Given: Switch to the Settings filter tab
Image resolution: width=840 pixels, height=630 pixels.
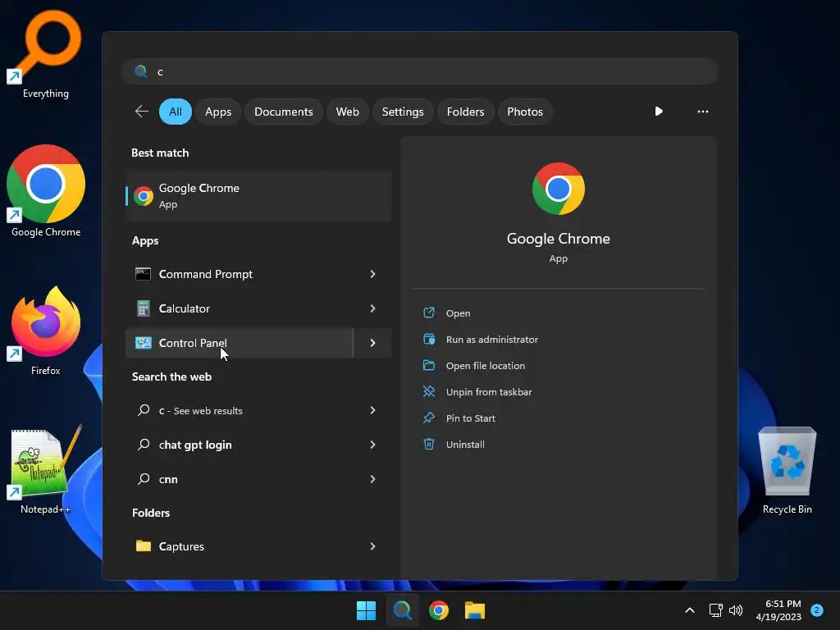Looking at the screenshot, I should [x=403, y=112].
